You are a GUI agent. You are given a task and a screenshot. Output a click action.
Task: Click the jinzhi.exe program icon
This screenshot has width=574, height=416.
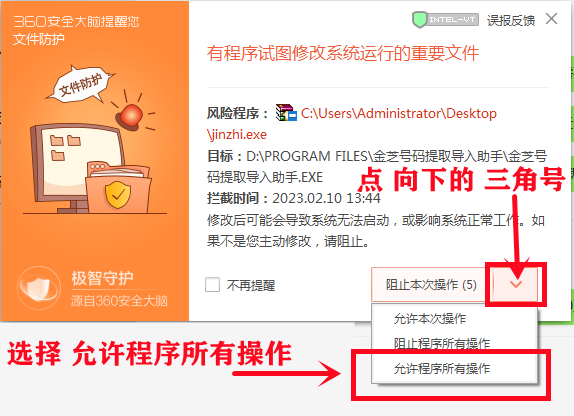click(x=286, y=113)
